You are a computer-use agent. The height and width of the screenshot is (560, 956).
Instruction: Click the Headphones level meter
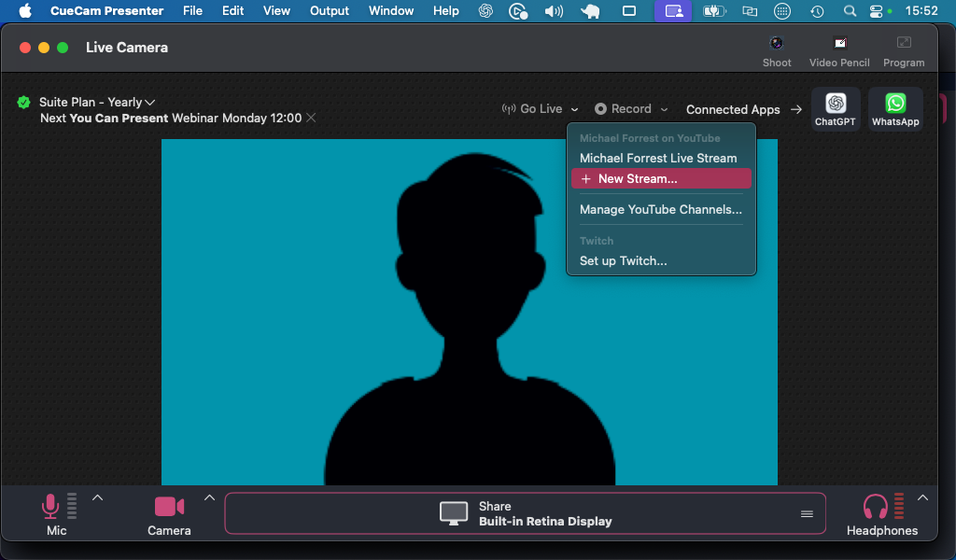tap(899, 506)
